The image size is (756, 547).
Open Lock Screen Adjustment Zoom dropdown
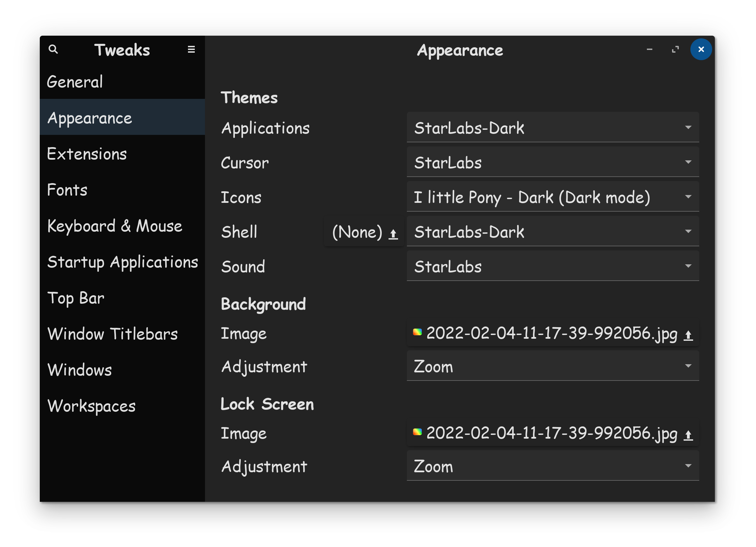[x=553, y=466]
